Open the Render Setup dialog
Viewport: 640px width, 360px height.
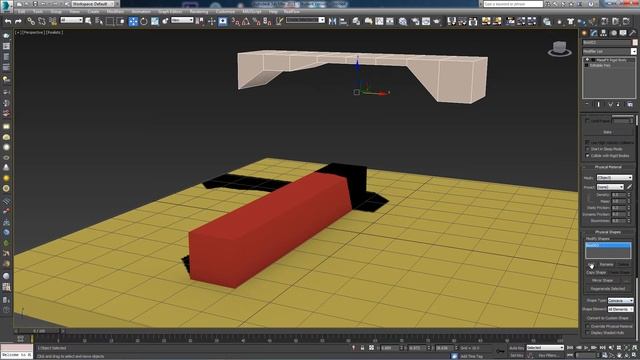pyautogui.click(x=415, y=21)
